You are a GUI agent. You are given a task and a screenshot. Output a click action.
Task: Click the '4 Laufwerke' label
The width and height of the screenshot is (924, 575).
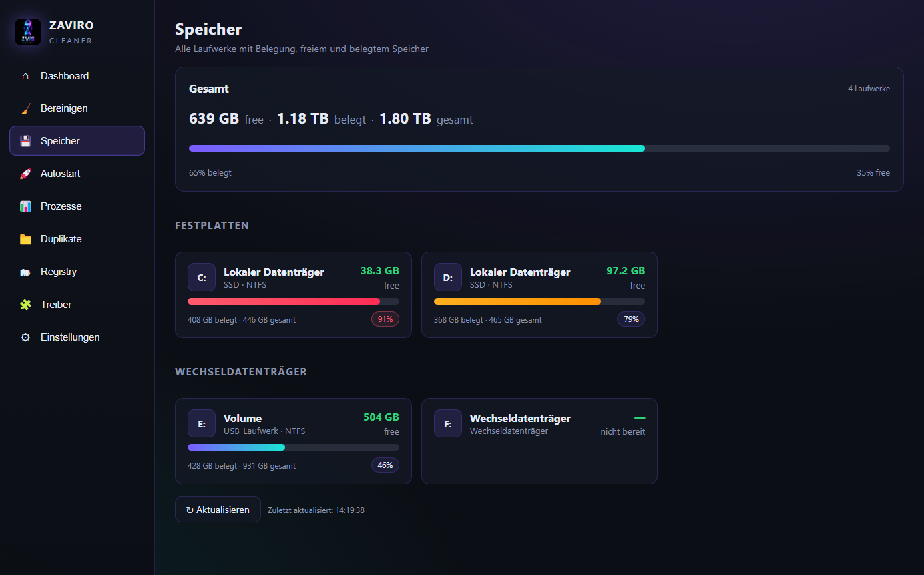pyautogui.click(x=869, y=89)
